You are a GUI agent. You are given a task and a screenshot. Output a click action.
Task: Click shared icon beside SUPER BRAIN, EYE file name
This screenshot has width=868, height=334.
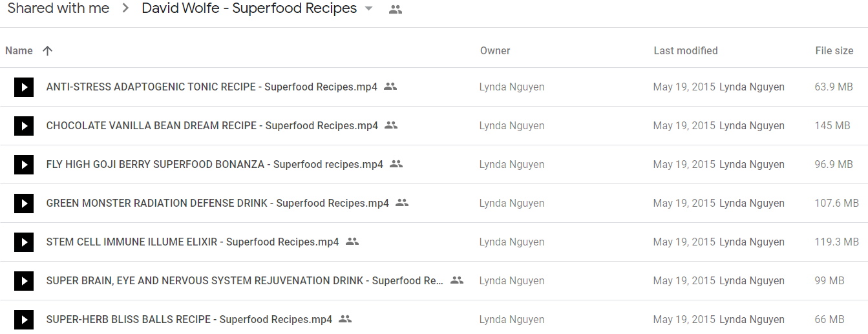coord(457,280)
